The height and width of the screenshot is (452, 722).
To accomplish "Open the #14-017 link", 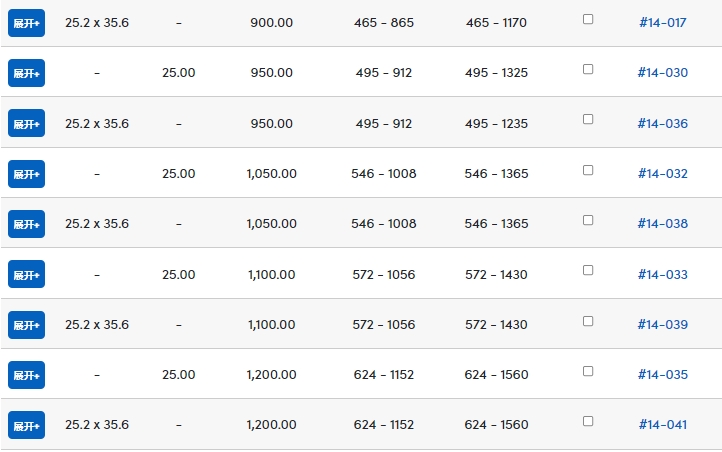I will [663, 23].
